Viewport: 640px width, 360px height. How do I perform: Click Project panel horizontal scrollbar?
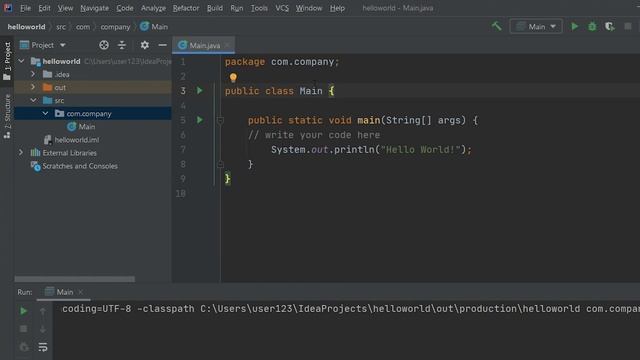(x=75, y=279)
